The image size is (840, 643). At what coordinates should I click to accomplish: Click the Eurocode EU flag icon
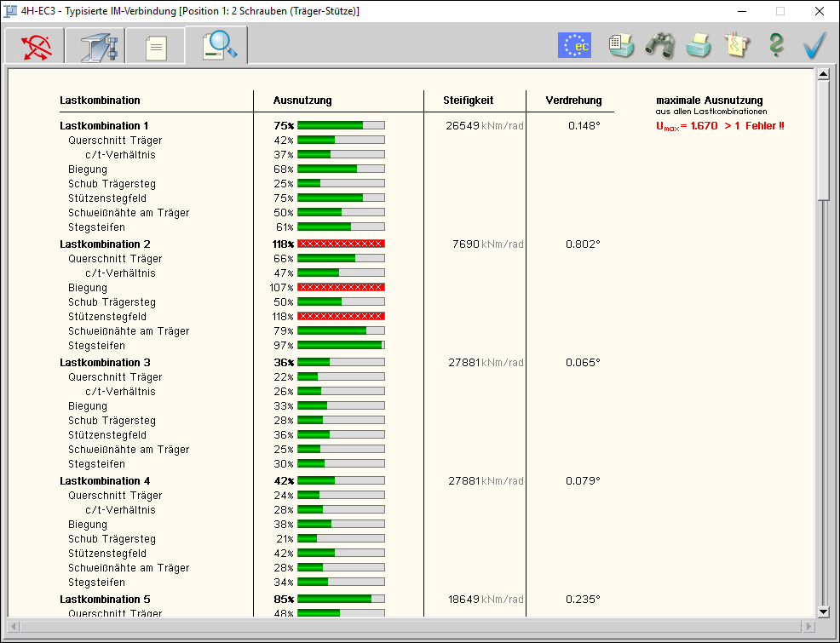(574, 45)
